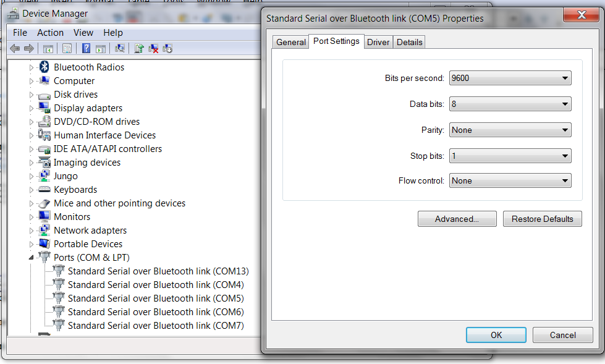Click Scan for hardware changes toolbar icon

pyautogui.click(x=120, y=48)
